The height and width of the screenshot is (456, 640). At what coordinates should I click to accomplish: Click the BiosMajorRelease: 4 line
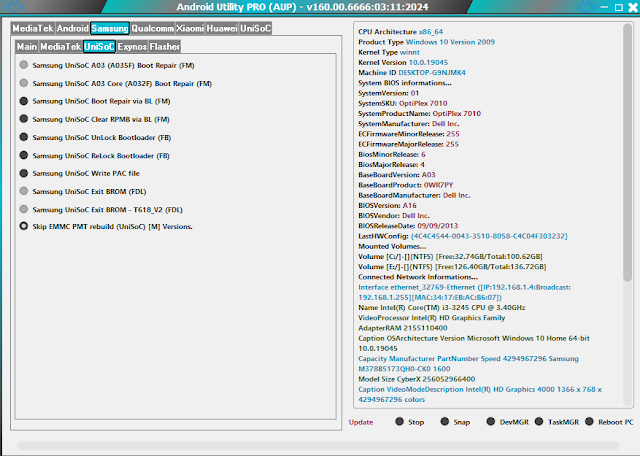391,165
